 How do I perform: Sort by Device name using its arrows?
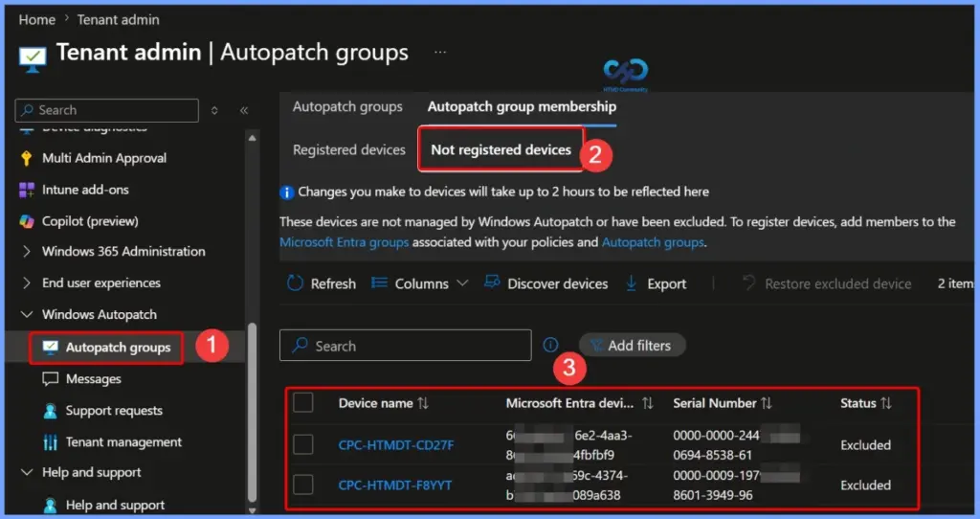click(x=423, y=403)
